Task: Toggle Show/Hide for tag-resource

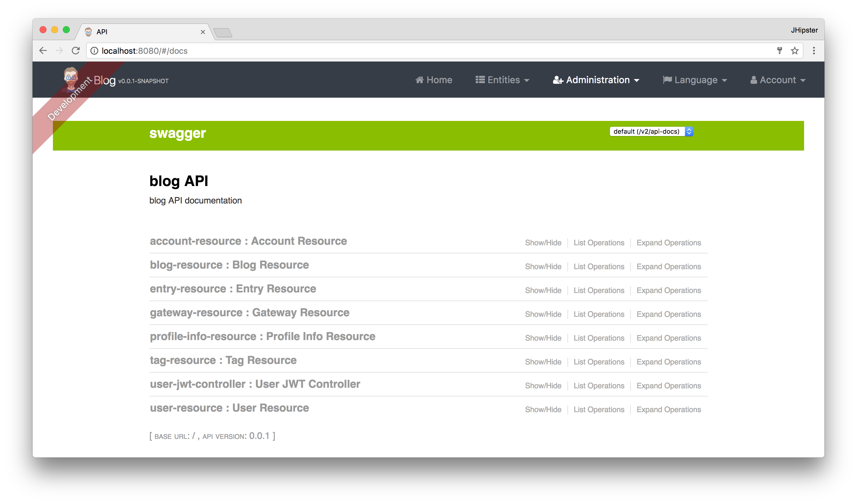Action: coord(543,362)
